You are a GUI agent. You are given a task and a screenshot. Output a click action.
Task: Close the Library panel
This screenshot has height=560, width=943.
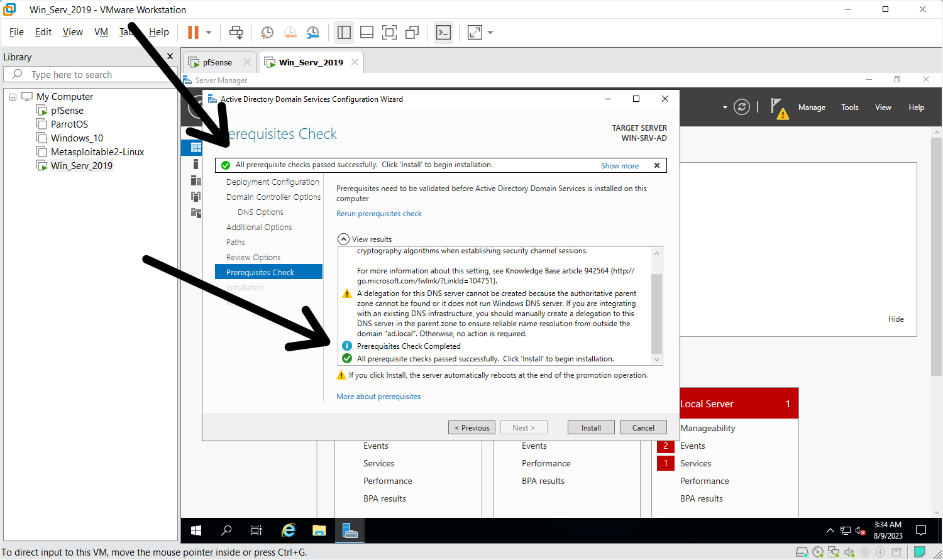click(x=170, y=57)
